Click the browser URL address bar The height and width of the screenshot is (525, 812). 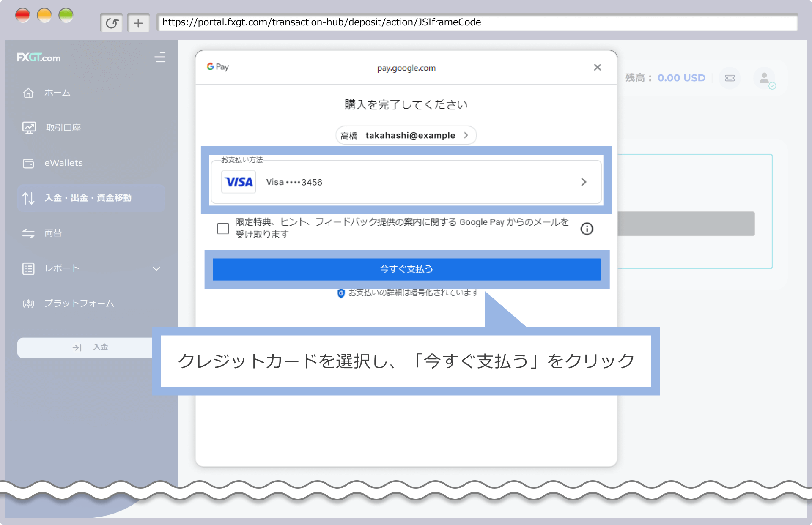(x=477, y=22)
